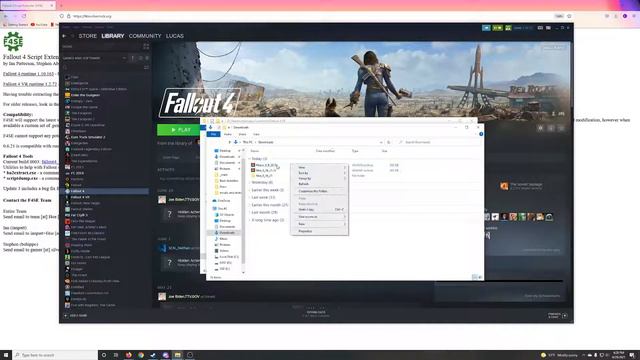Select Music in Explorer navigation pane

click(x=221, y=239)
